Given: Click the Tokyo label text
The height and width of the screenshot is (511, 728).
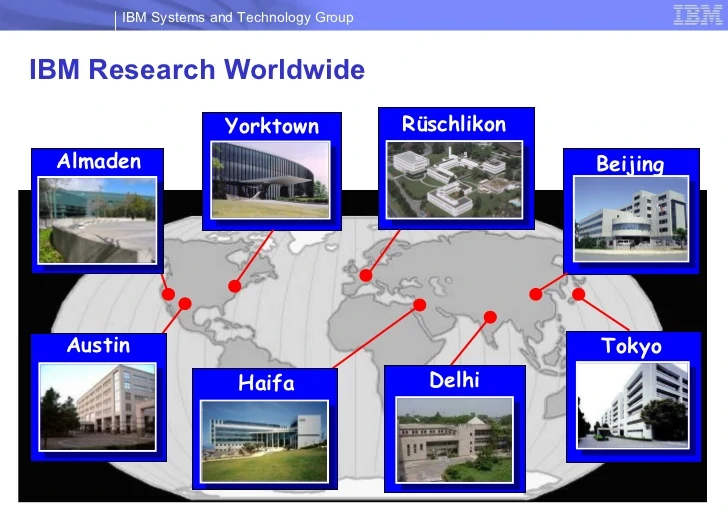Looking at the screenshot, I should (x=631, y=346).
